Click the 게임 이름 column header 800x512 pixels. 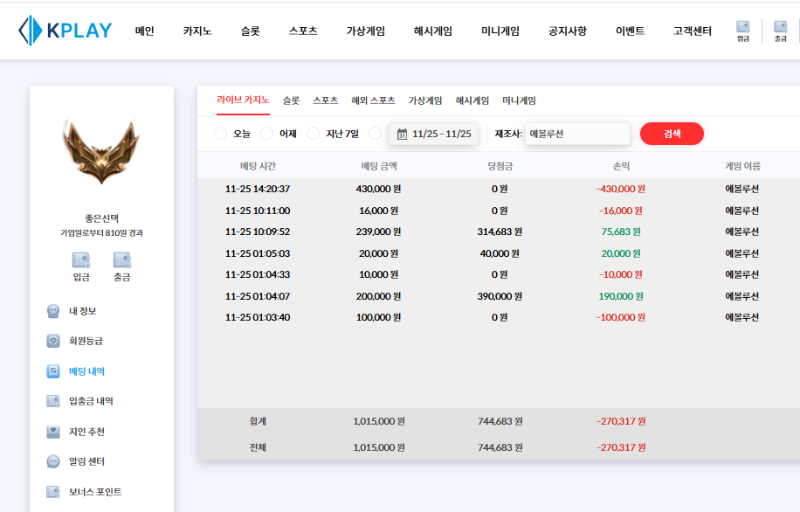coord(742,166)
